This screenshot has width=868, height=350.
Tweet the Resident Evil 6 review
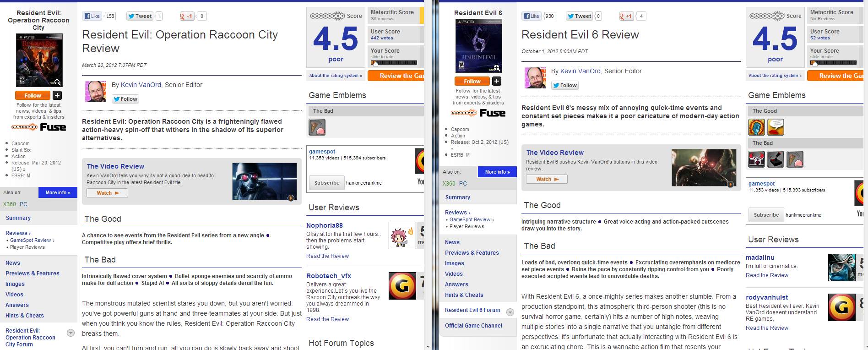[580, 16]
